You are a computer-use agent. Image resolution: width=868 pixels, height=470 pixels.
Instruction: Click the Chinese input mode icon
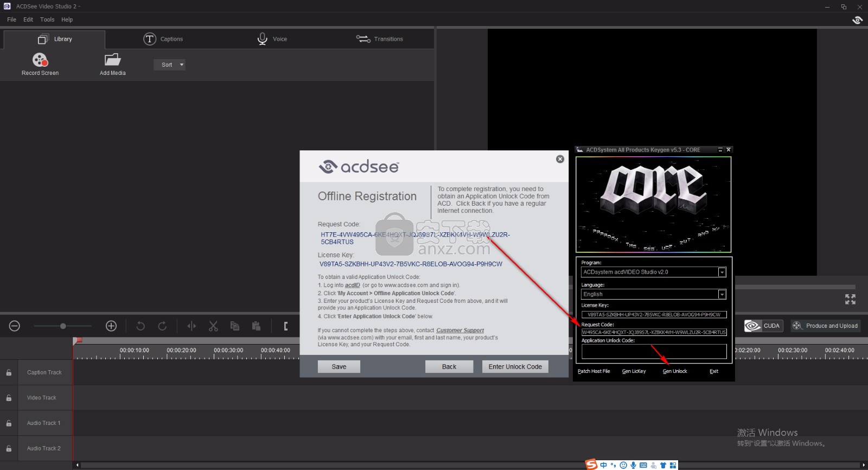(604, 465)
